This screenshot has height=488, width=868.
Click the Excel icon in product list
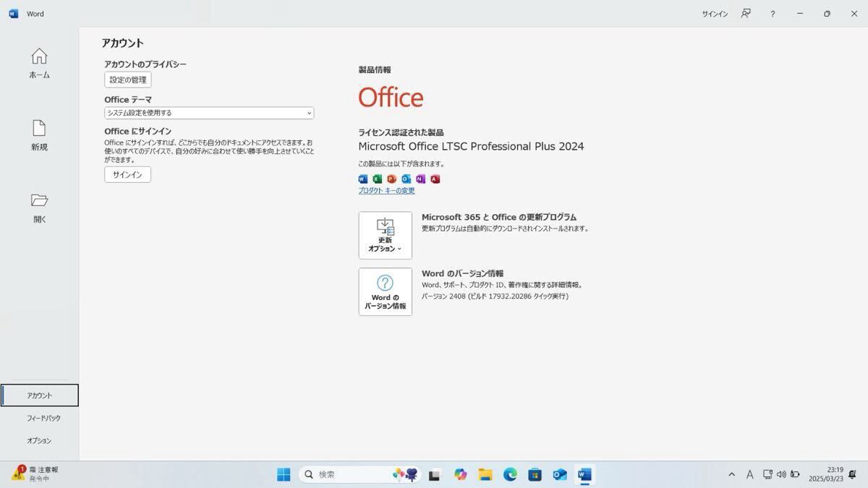pos(377,179)
